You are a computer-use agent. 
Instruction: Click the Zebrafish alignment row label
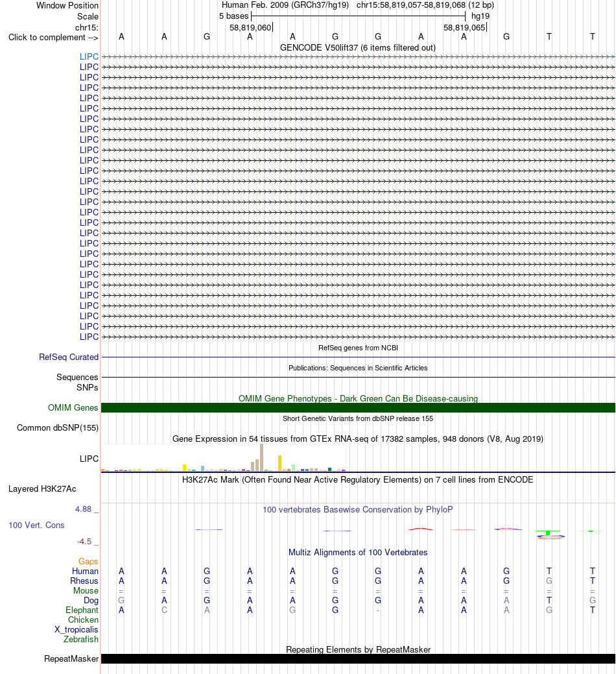81,640
